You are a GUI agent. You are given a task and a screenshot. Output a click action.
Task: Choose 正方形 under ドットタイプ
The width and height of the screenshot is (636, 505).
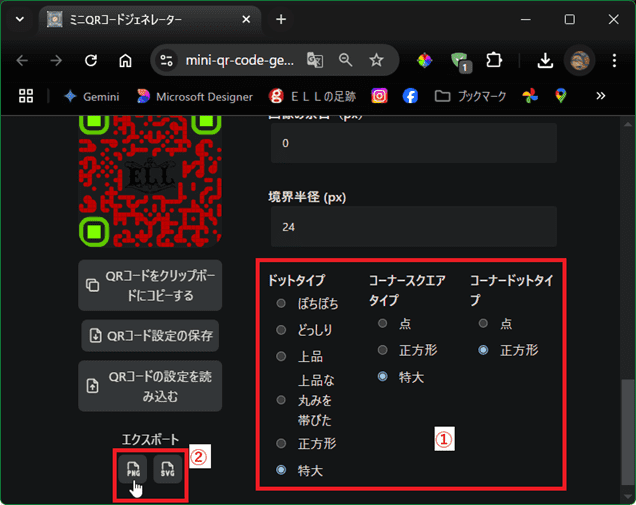282,443
